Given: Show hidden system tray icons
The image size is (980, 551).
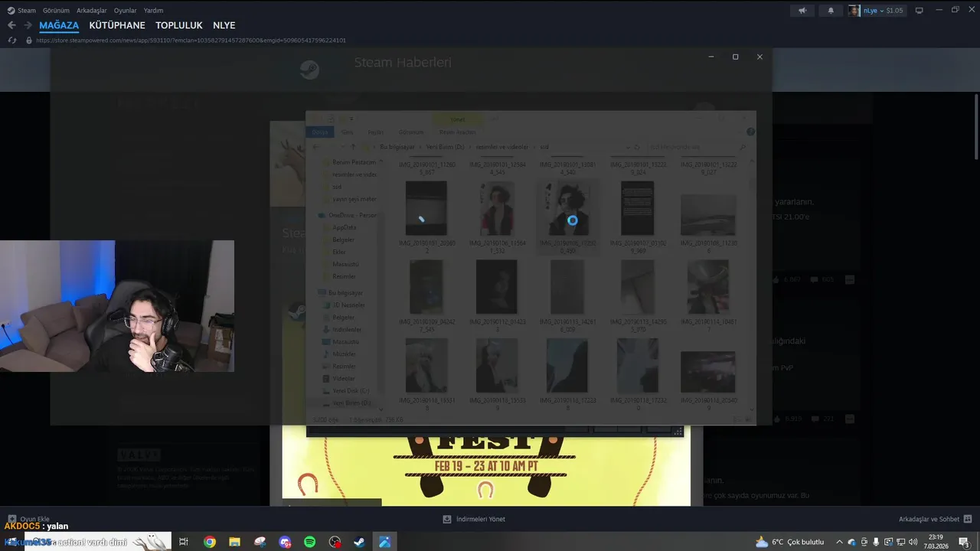Looking at the screenshot, I should click(839, 542).
